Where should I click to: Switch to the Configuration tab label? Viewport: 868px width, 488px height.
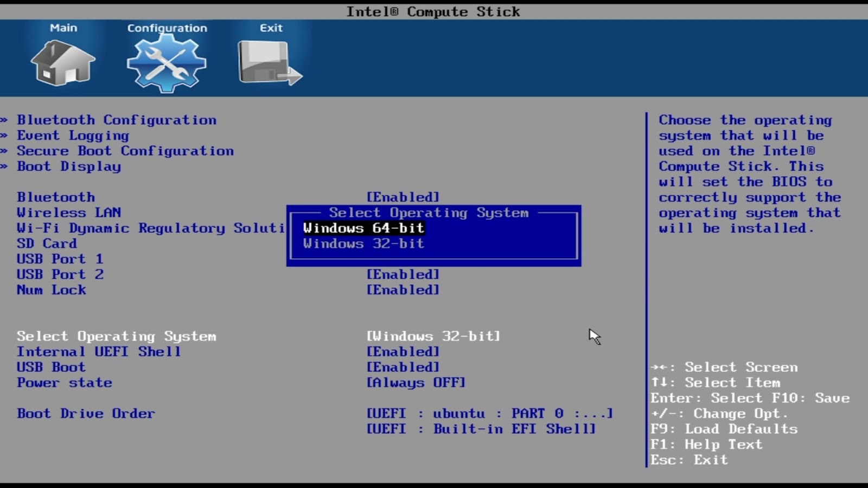point(167,28)
